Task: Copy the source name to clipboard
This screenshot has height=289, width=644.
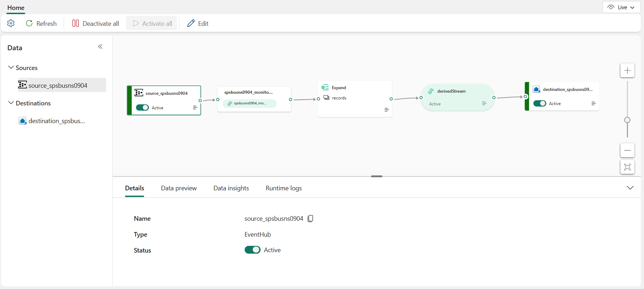Action: (x=310, y=219)
